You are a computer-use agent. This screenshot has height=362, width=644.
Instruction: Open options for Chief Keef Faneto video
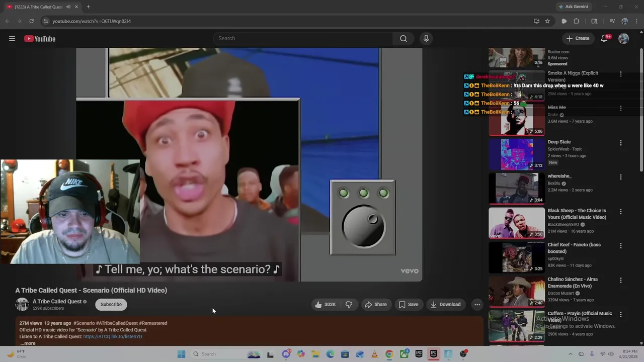(621, 246)
